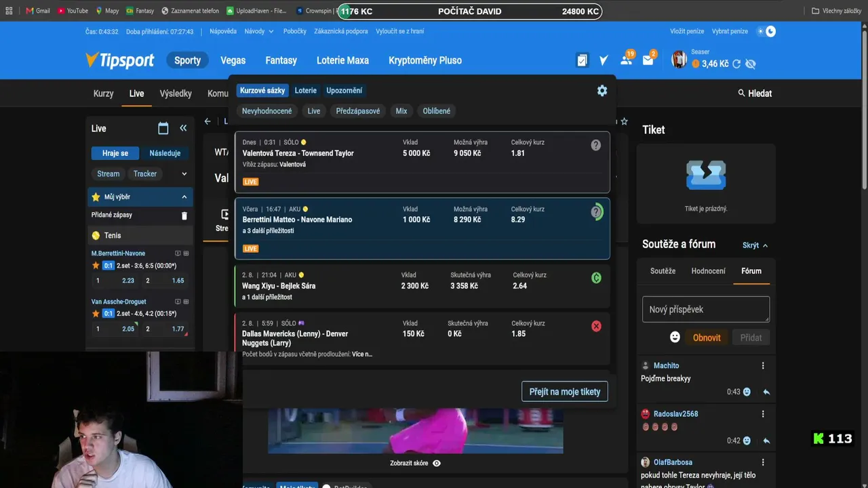Filter tickets by Oblíbené
Screen dimensions: 868x488
[x=437, y=111]
